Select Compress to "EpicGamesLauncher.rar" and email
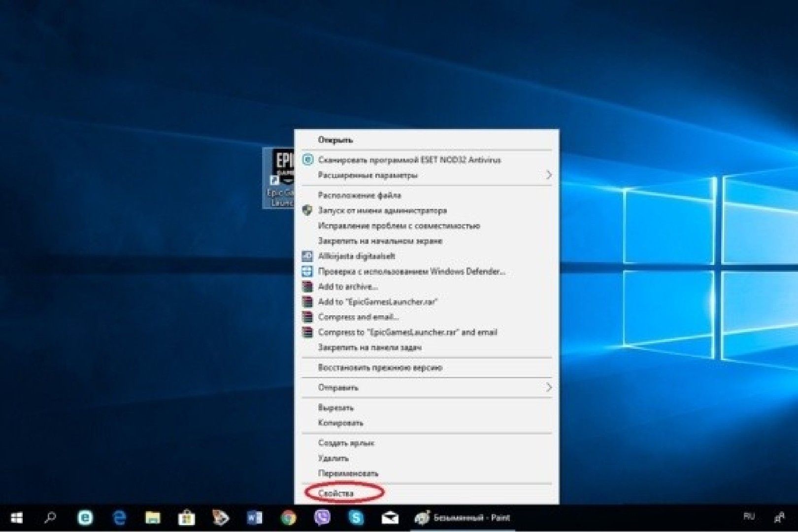 [427, 332]
